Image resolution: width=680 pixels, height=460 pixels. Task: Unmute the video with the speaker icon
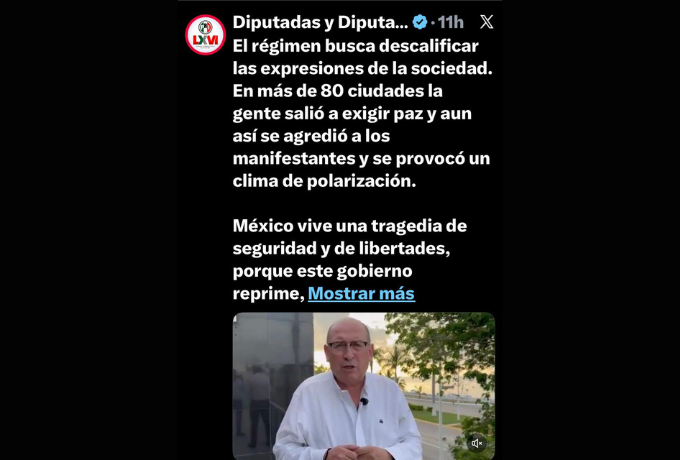click(x=477, y=443)
